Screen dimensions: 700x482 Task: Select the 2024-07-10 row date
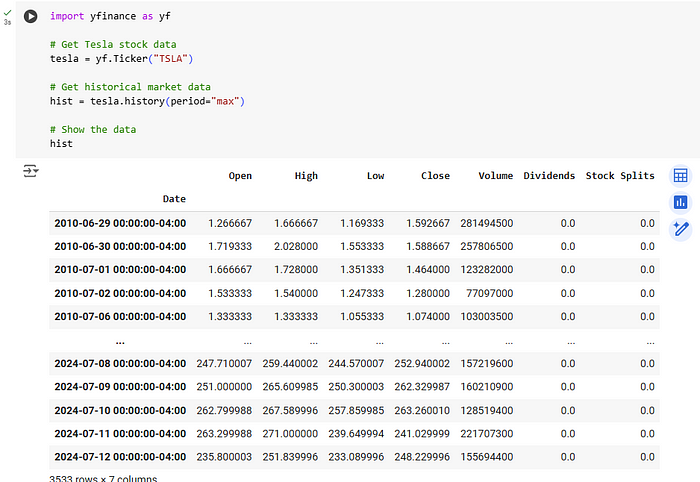point(120,411)
